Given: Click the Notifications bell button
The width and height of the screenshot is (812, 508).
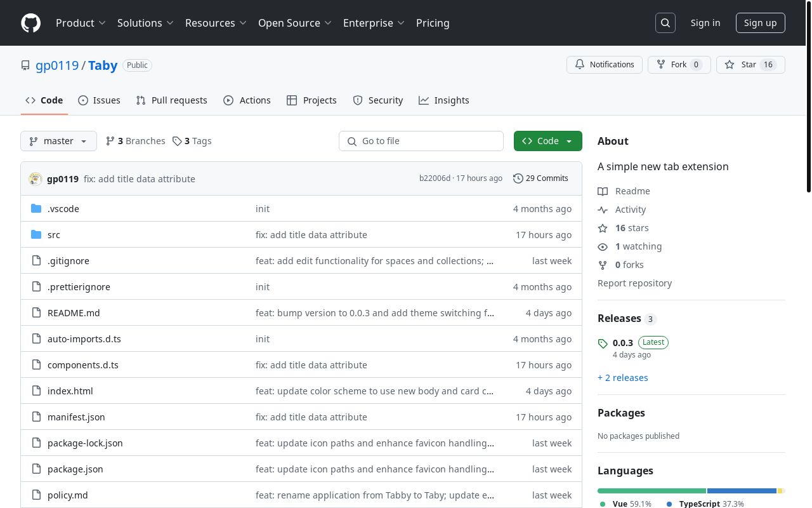Looking at the screenshot, I should coord(605,65).
